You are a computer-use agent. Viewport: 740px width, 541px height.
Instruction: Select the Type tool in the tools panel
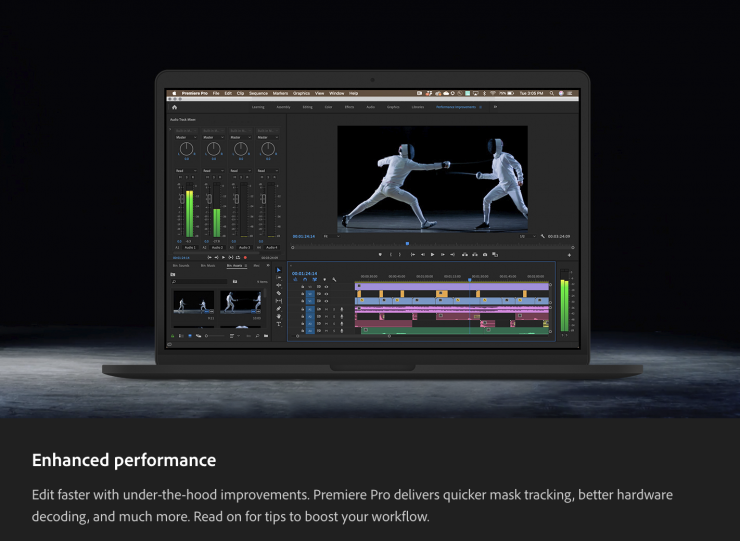(279, 324)
